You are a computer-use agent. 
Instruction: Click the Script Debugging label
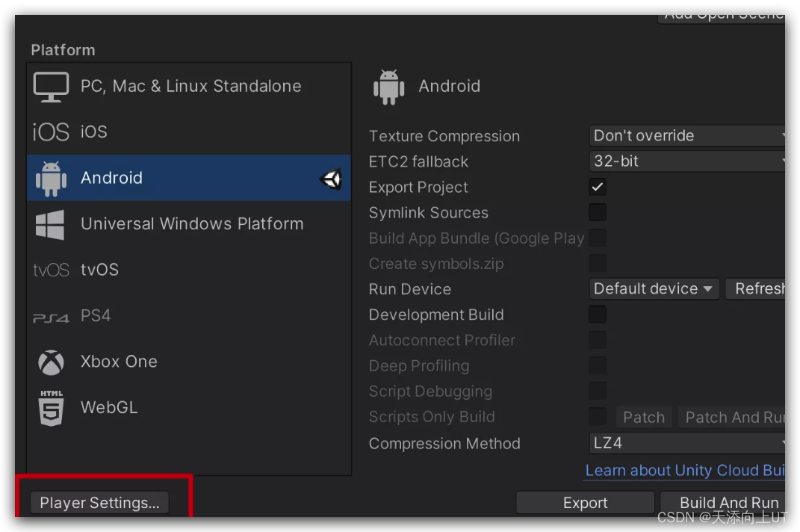tap(430, 392)
